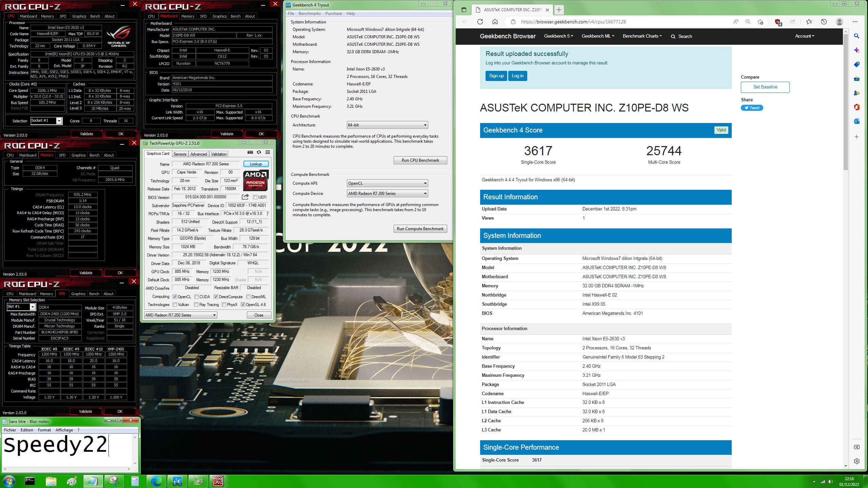
Task: Click zoom magnifier icon in Edge address bar
Action: coord(748,22)
